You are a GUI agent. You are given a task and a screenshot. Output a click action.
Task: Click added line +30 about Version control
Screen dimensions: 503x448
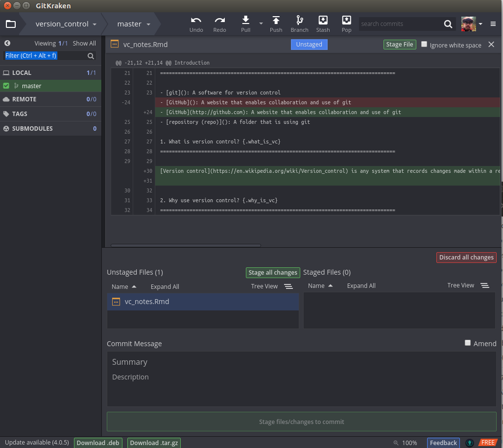point(327,171)
